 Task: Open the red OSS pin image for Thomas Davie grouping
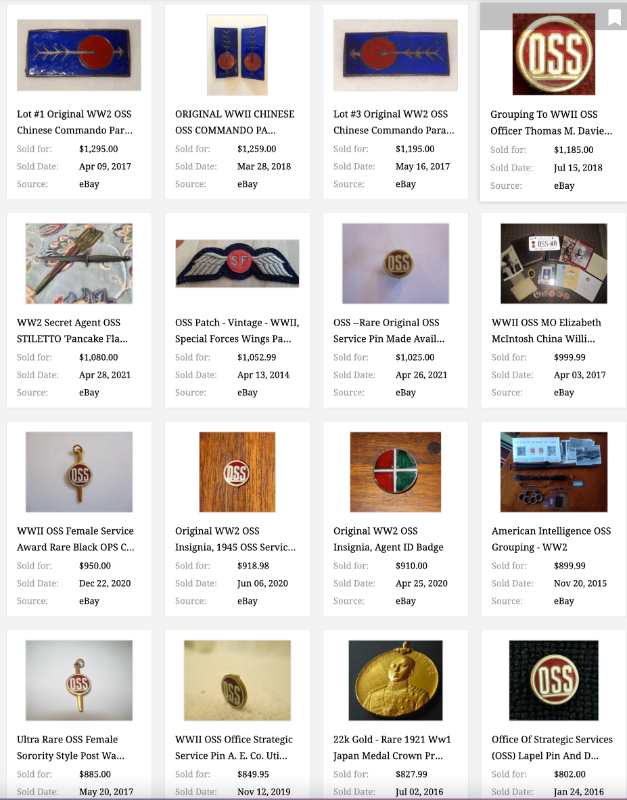(554, 54)
